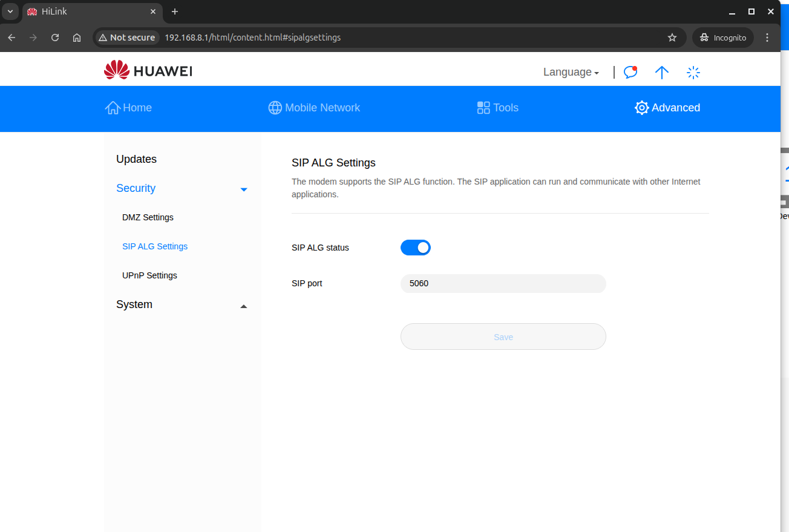
Task: Click the SIP port input field
Action: pos(503,283)
